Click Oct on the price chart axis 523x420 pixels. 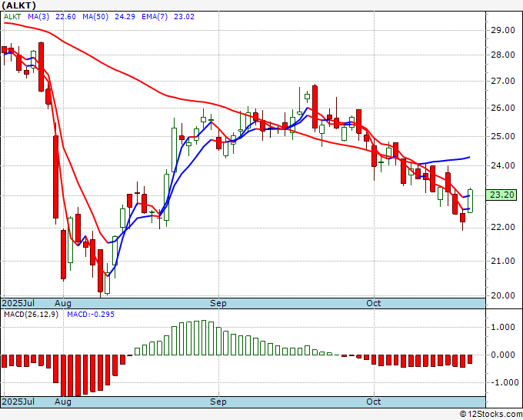tap(374, 303)
